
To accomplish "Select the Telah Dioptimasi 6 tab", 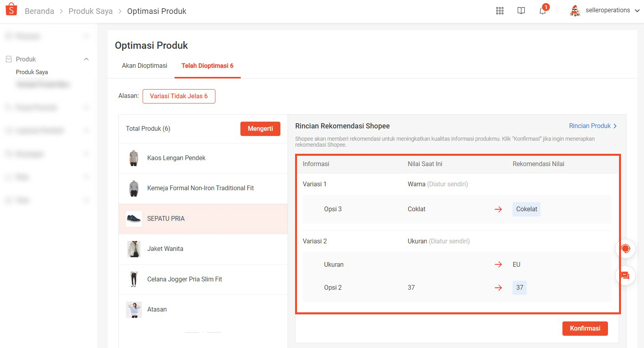I will pos(207,66).
